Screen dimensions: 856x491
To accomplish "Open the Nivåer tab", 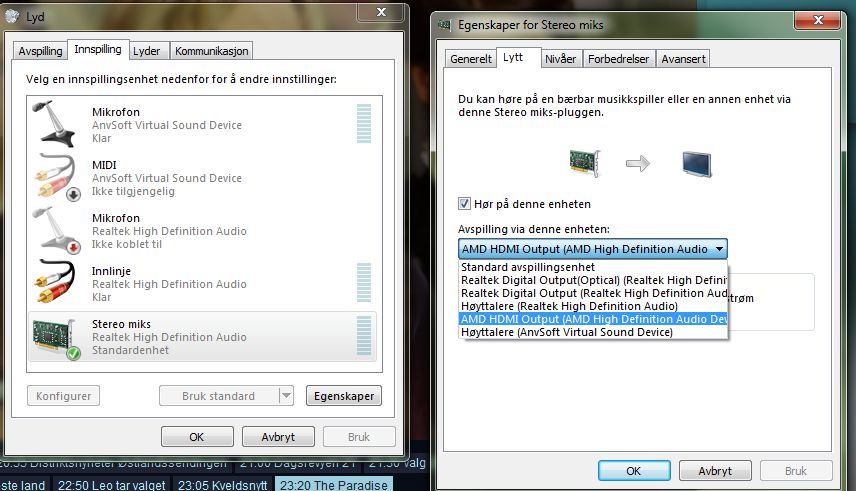I will (x=560, y=59).
